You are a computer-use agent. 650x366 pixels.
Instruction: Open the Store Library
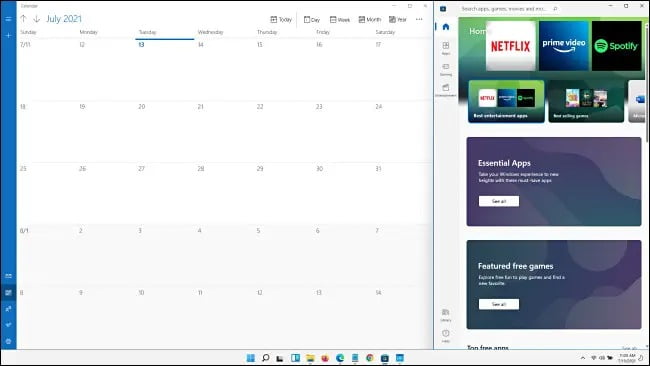(x=446, y=315)
